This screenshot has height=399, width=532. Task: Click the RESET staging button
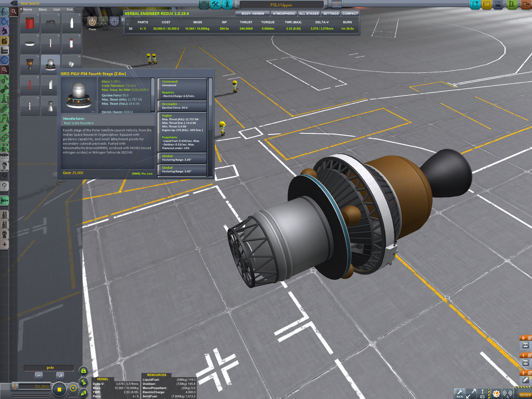pyautogui.click(x=525, y=395)
